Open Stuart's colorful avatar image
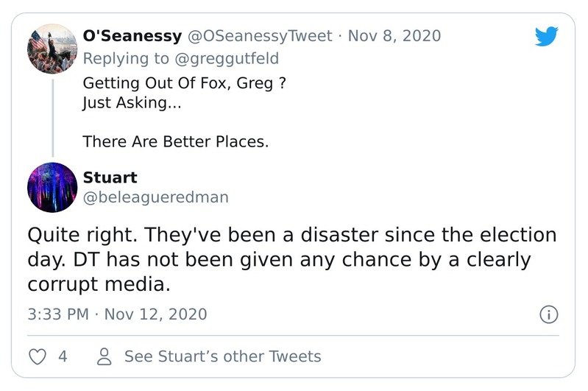 coord(52,187)
